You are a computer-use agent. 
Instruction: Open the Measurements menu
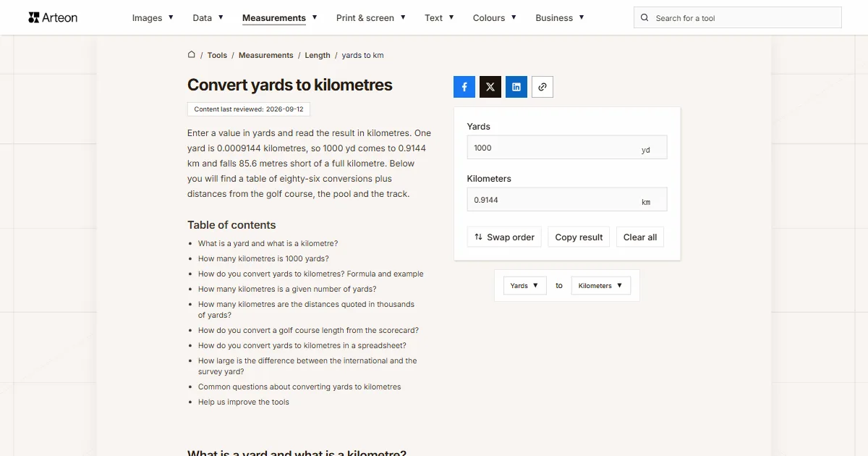(280, 17)
